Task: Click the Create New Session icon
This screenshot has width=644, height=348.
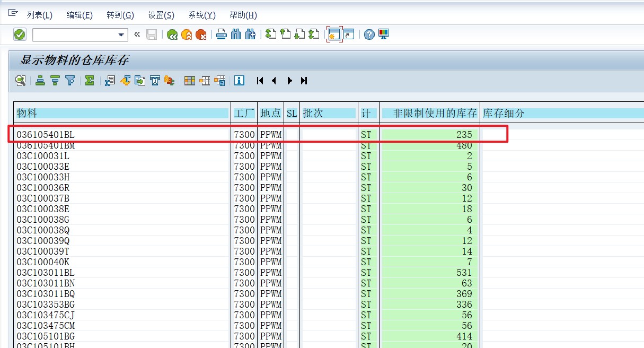Action: (334, 34)
